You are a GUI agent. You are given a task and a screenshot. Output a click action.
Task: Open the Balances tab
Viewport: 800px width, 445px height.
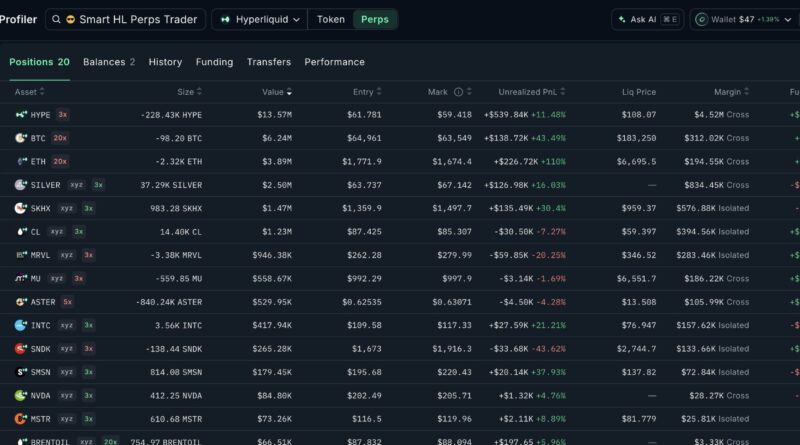(x=109, y=62)
